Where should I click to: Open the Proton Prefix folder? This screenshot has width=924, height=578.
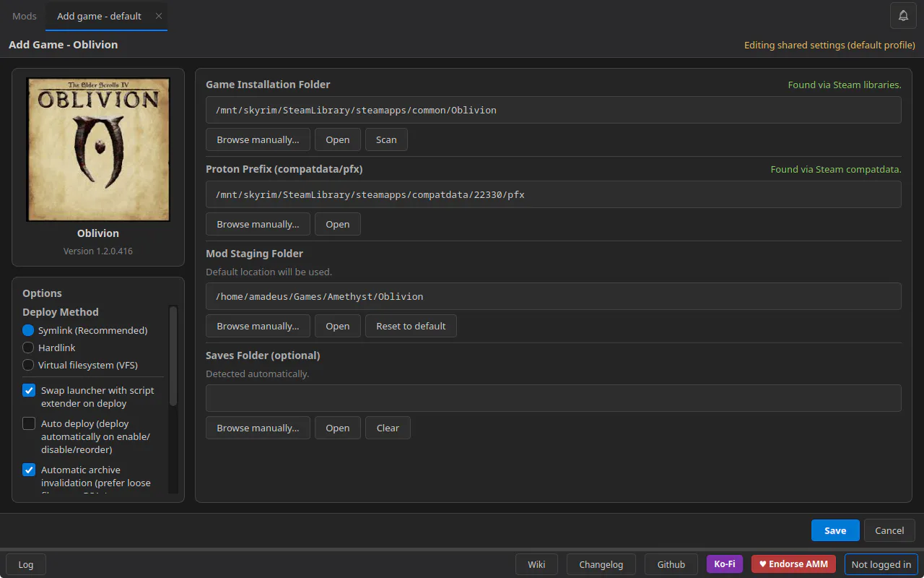[338, 224]
